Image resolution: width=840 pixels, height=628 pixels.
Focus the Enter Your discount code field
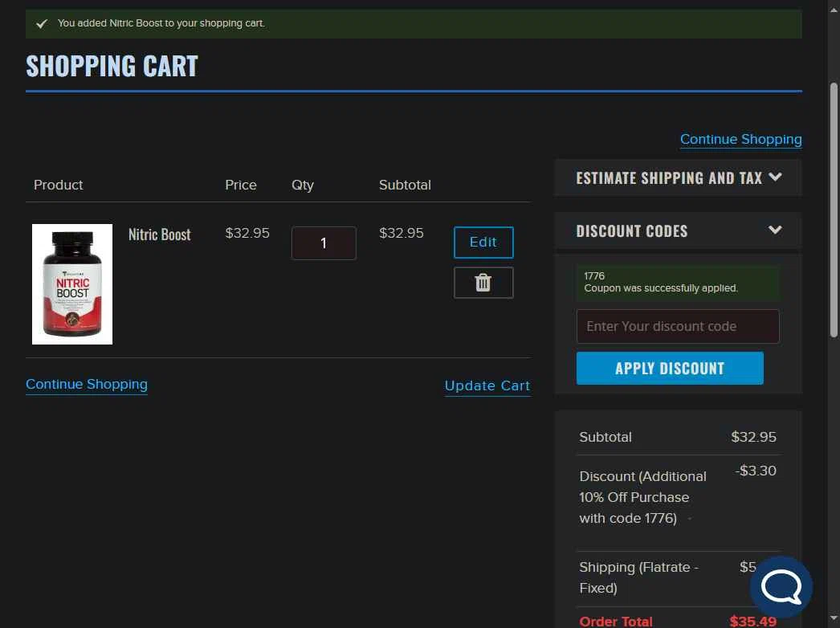pos(678,326)
